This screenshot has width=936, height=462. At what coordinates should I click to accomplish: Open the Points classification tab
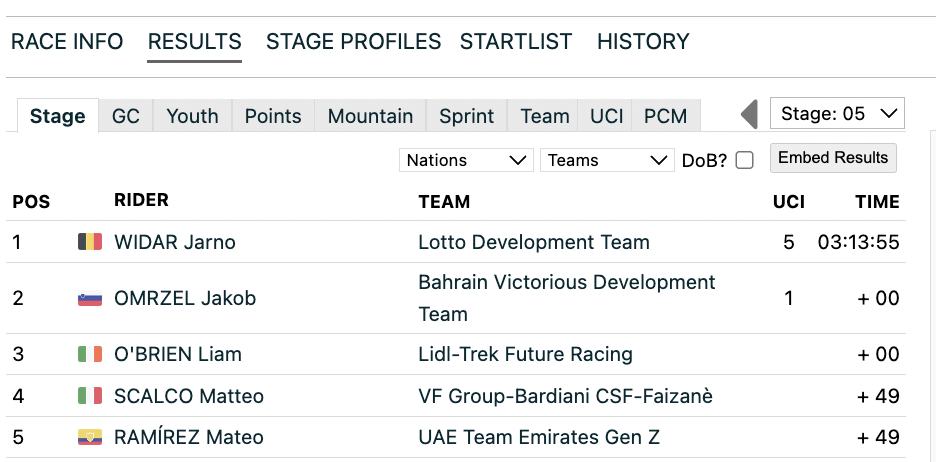(x=273, y=116)
